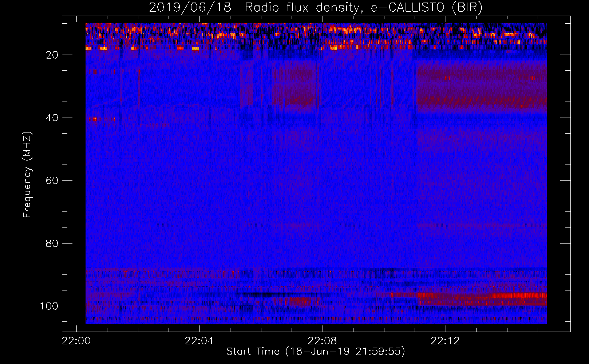Click the '22:12' time tick label

[445, 341]
